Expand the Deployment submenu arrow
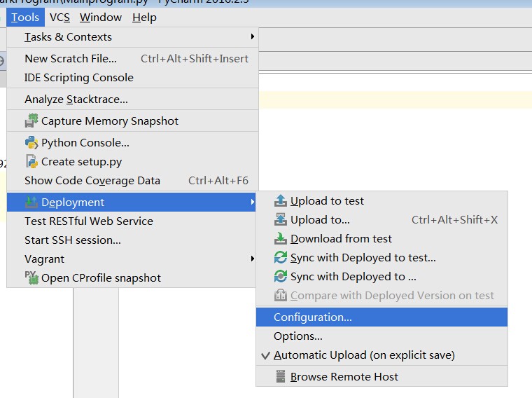Viewport: 532px width, 398px height. [253, 202]
